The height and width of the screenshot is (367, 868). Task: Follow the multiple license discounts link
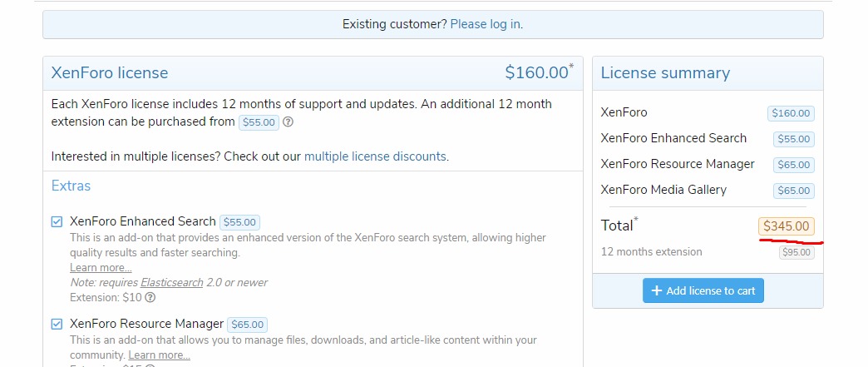[x=375, y=156]
